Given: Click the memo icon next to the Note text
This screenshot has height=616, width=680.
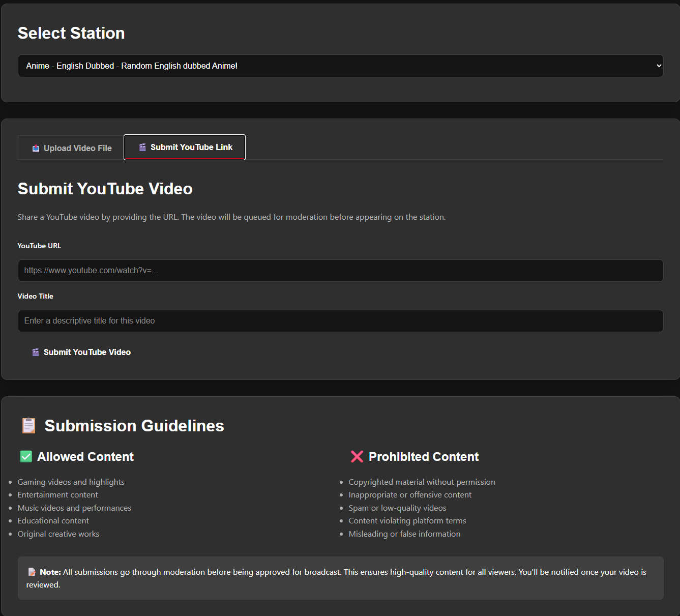Looking at the screenshot, I should (32, 571).
